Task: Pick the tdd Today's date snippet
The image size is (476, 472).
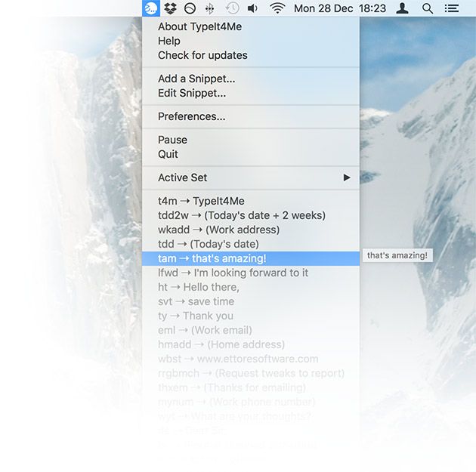Action: click(251, 244)
